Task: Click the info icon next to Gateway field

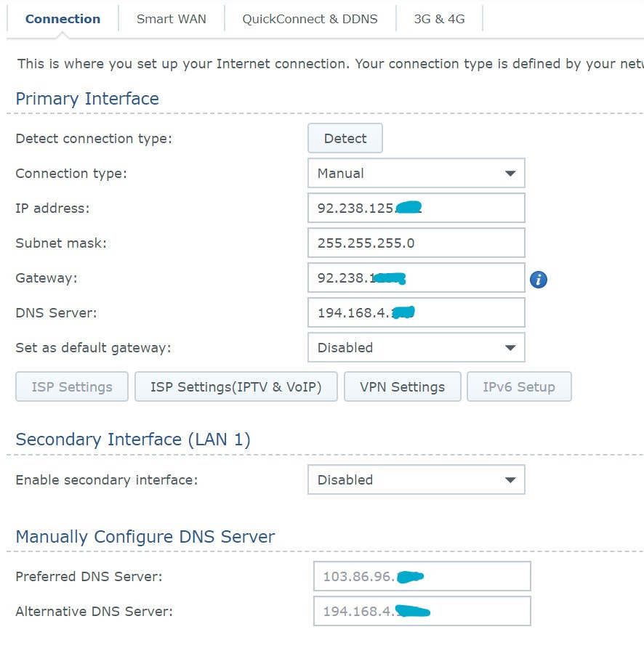Action: [538, 278]
